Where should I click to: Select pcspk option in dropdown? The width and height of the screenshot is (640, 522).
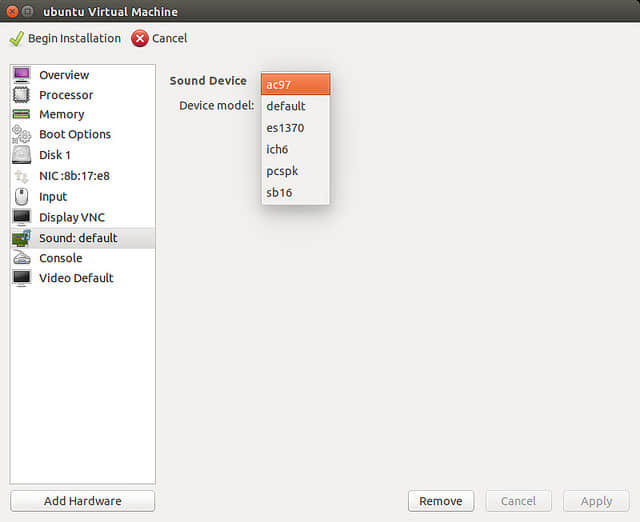pos(295,171)
